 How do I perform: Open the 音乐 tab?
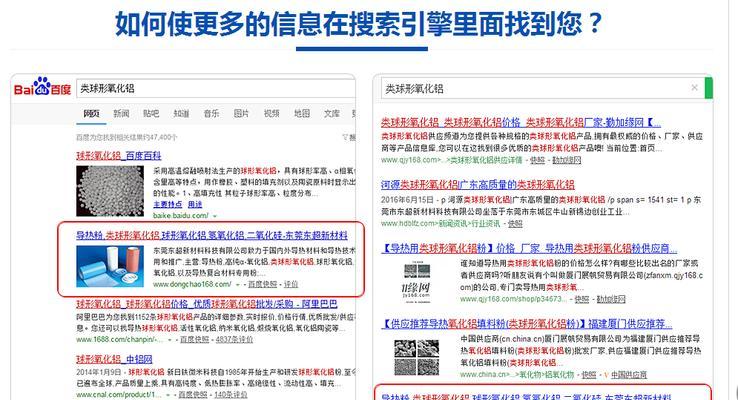click(211, 113)
